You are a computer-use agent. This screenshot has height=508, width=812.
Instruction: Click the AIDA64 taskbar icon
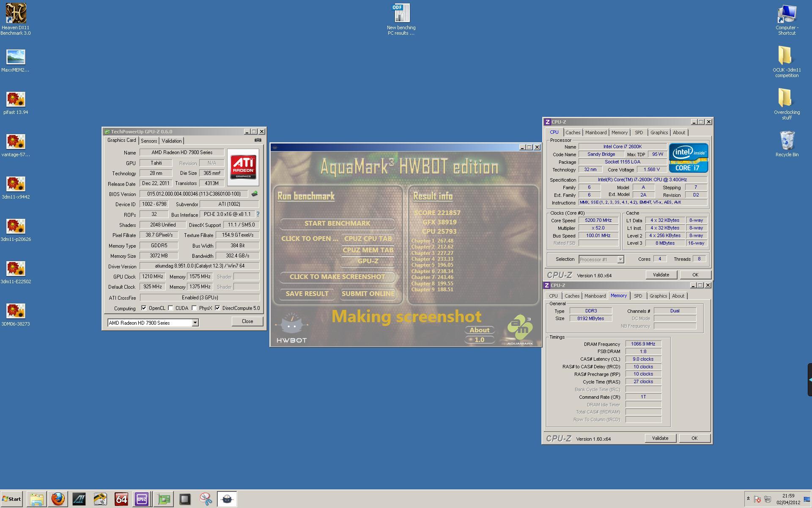(121, 499)
